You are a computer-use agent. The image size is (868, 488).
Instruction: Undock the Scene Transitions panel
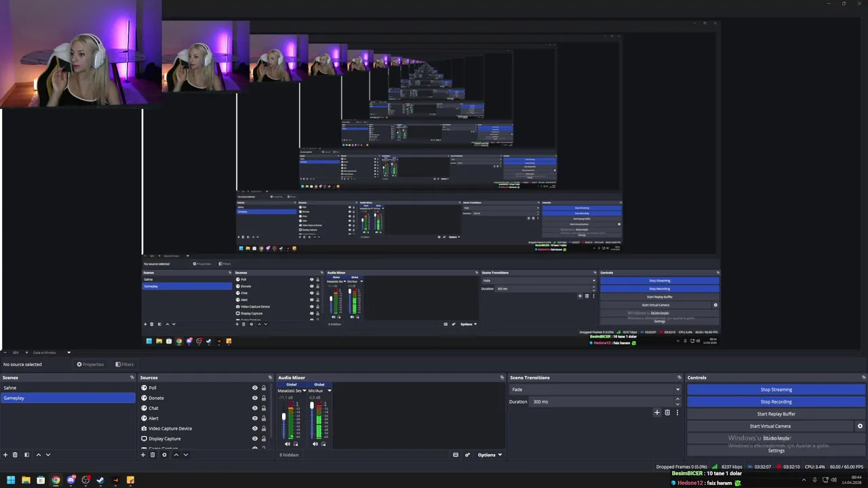[x=679, y=378]
